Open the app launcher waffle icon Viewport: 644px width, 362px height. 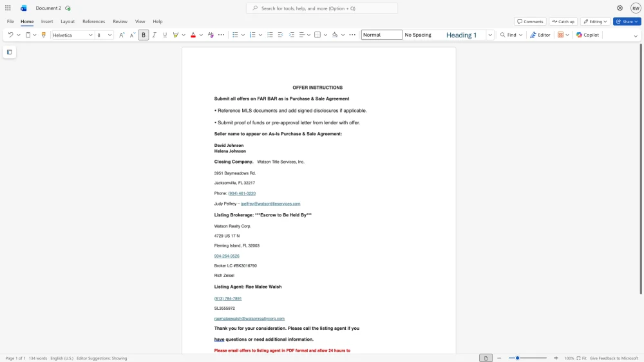8,8
